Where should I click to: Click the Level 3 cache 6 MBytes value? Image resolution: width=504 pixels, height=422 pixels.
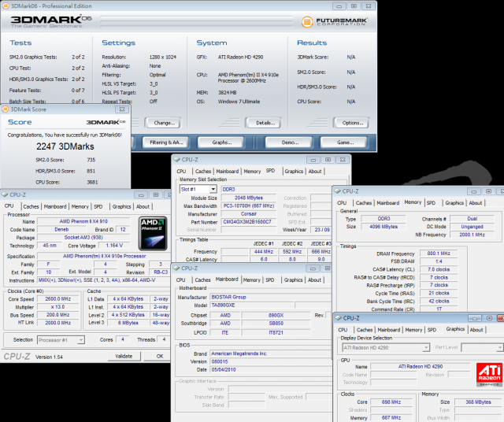tap(128, 323)
